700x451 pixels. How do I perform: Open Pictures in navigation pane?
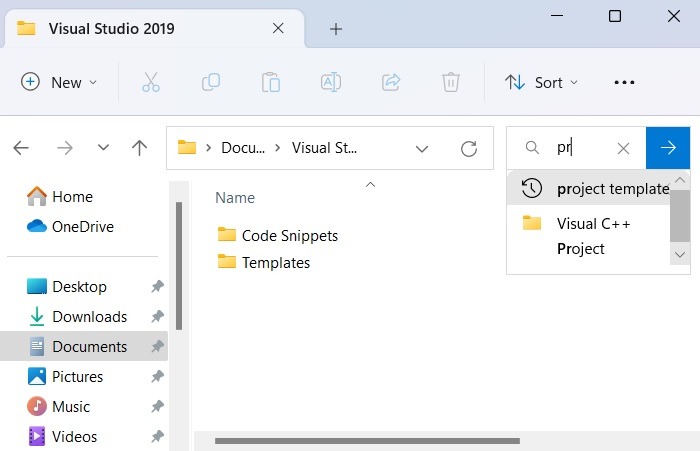(x=65, y=376)
